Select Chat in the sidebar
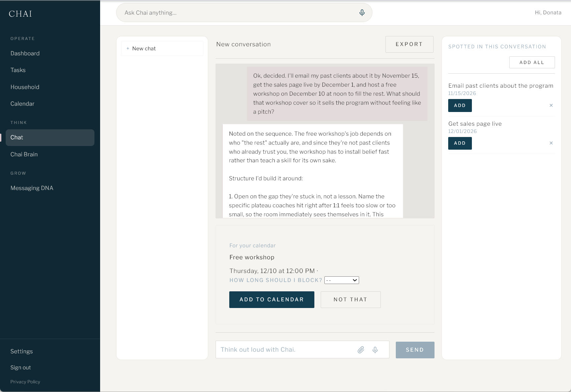 [50, 138]
